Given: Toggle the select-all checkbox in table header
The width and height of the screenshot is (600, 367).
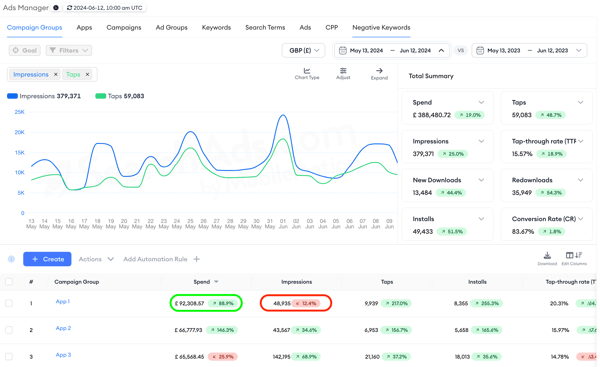Looking at the screenshot, I should pos(9,282).
